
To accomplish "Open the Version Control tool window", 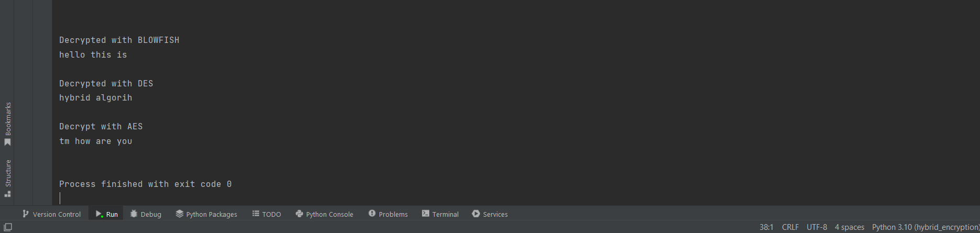I will (x=51, y=214).
